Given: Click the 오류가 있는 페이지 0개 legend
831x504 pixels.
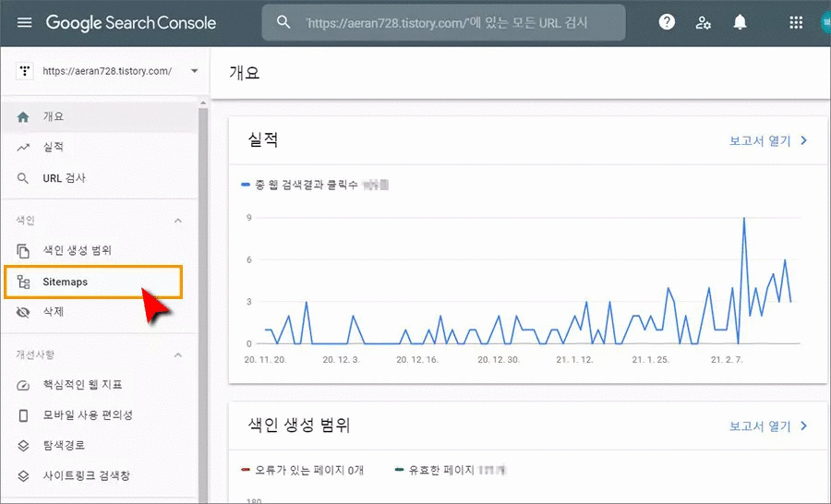Looking at the screenshot, I should tap(302, 470).
